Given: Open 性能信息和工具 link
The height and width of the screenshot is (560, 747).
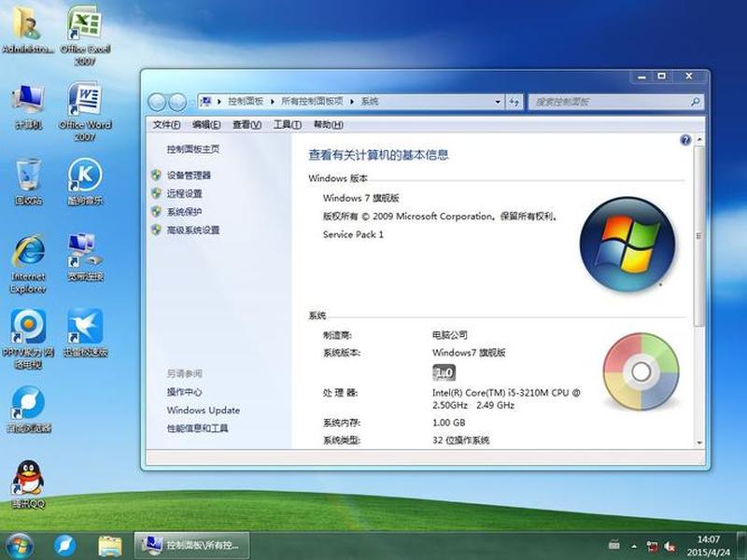Looking at the screenshot, I should [197, 428].
